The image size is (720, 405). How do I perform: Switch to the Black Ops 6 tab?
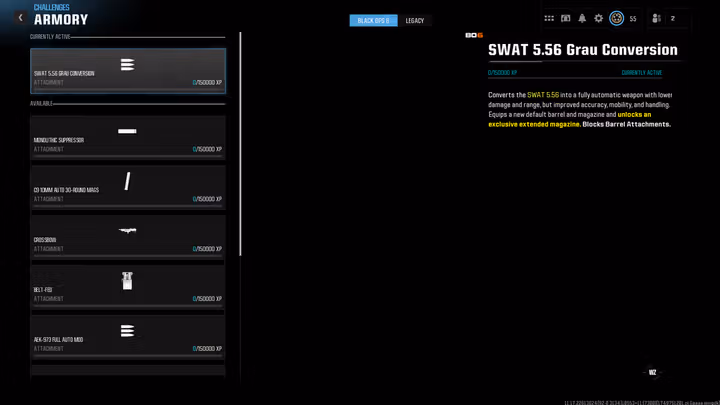[373, 21]
